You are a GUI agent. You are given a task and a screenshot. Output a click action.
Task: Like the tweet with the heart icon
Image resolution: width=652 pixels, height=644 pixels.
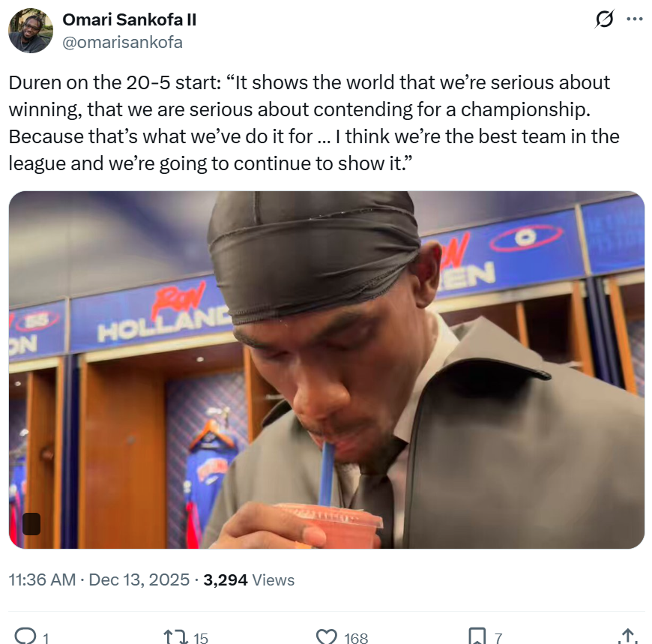326,637
